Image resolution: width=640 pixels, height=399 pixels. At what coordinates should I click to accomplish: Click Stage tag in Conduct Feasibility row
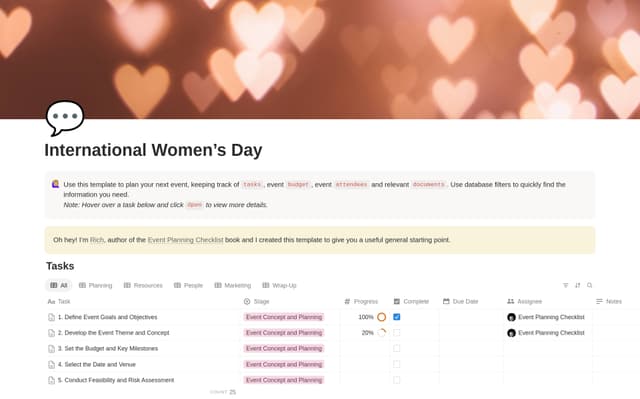pyautogui.click(x=284, y=380)
